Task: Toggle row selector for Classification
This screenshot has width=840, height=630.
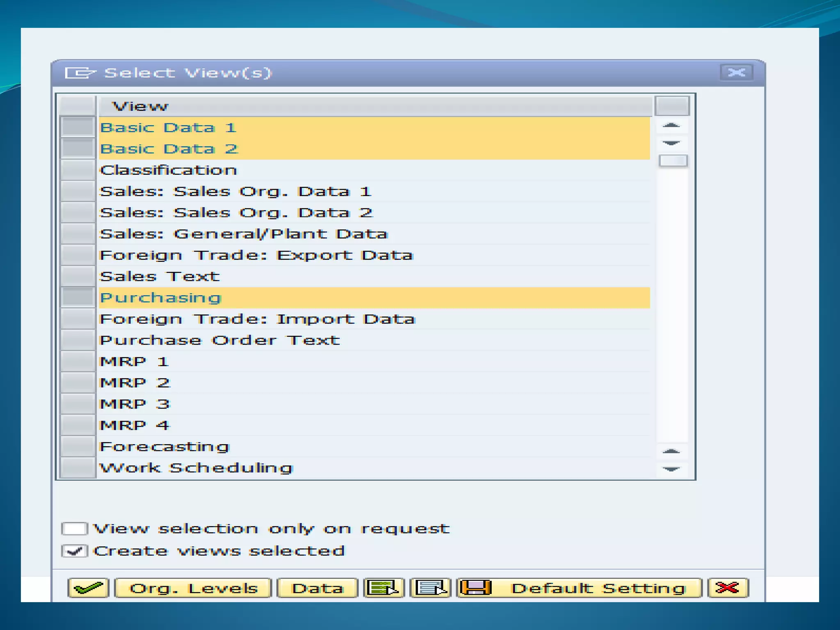Action: tap(78, 170)
